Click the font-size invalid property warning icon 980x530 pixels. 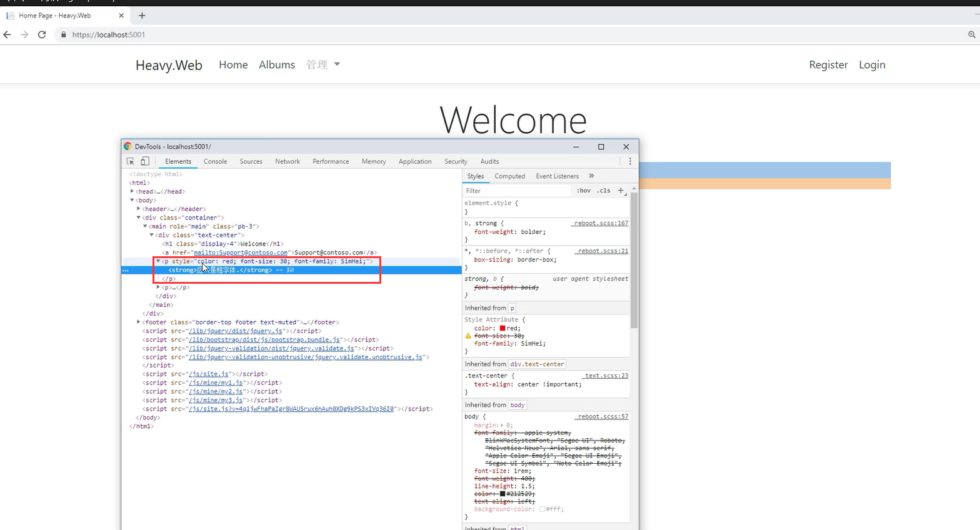(x=468, y=336)
